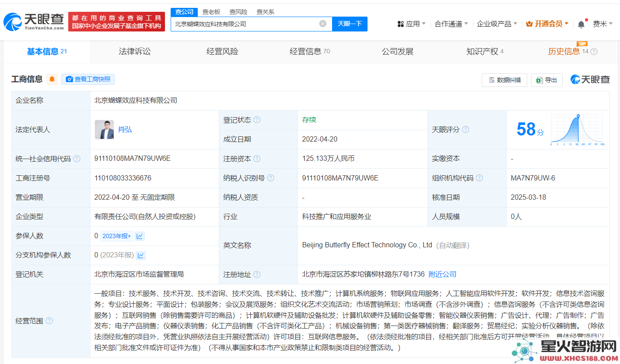Switch to 法律诉讼 tab
The height and width of the screenshot is (364, 620).
(135, 52)
